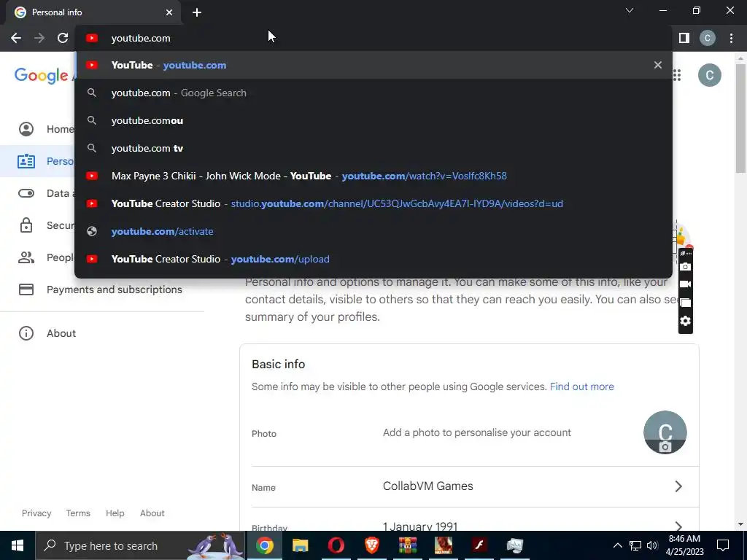
Task: Open Payments and subscriptions
Action: tap(101, 289)
